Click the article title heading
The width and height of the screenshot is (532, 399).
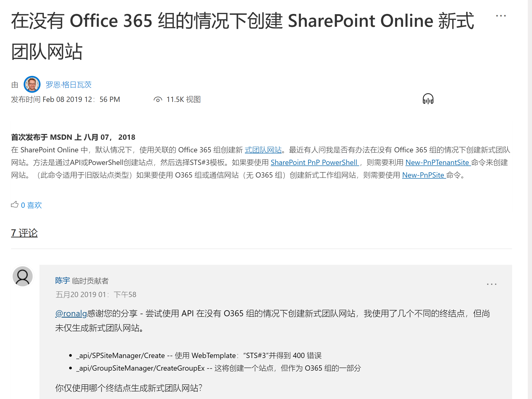point(242,36)
